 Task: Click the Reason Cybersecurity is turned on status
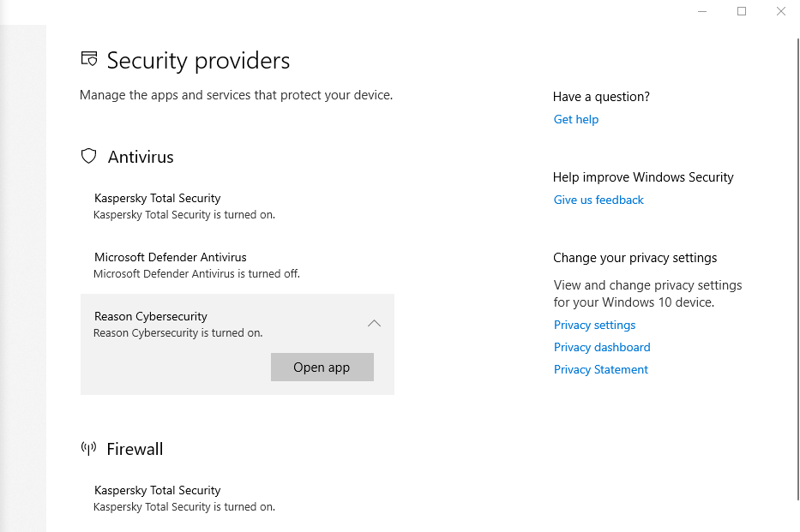[x=177, y=333]
